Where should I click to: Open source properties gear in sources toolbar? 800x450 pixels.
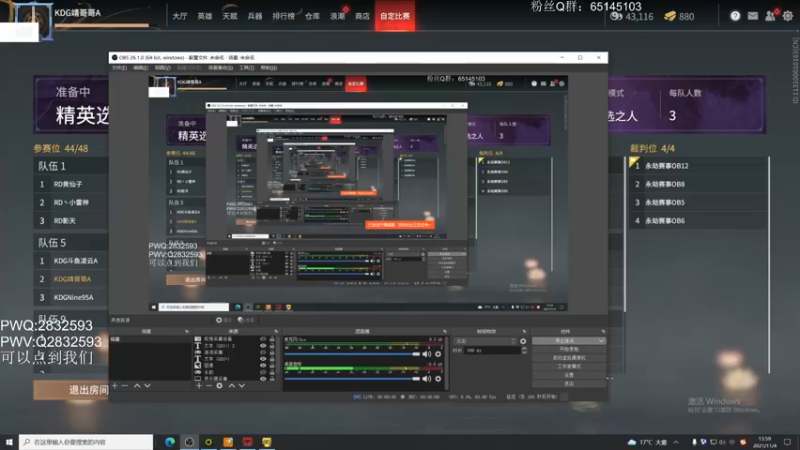click(x=219, y=386)
